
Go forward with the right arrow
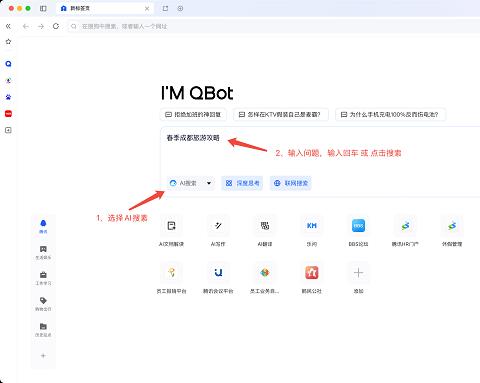pyautogui.click(x=41, y=26)
